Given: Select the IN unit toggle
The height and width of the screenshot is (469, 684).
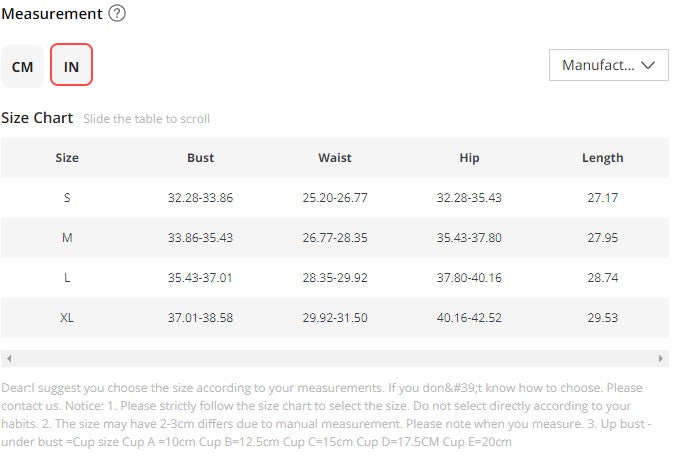Looking at the screenshot, I should tap(72, 65).
